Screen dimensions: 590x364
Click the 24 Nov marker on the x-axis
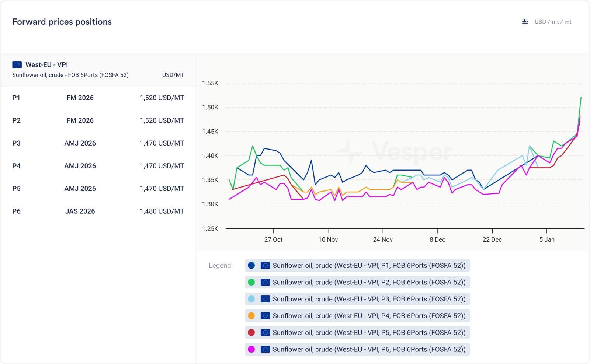382,239
